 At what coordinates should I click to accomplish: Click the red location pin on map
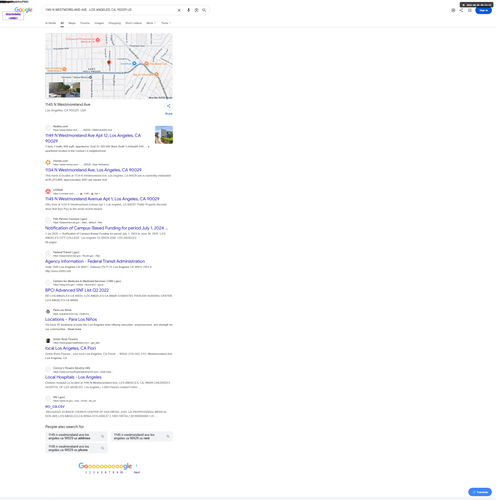[109, 63]
